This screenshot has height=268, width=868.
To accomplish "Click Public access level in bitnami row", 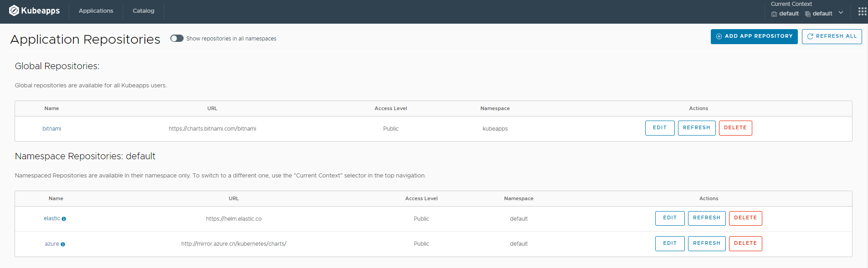I will point(390,129).
